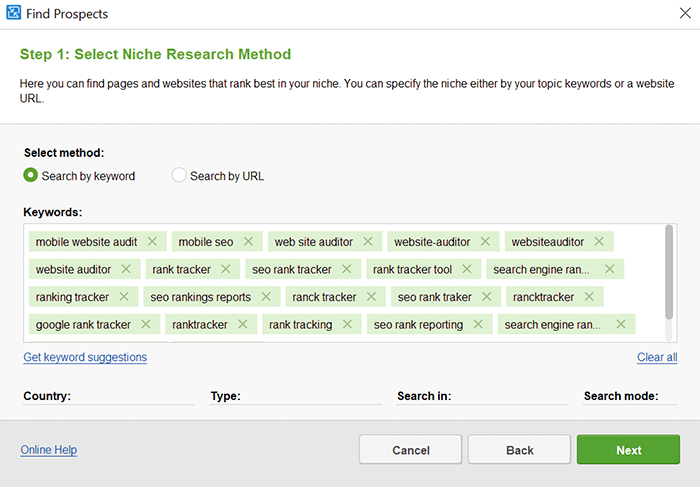Screen dimensions: 700x487
Task: Click the 'Get keyword suggestions' link
Action: pyautogui.click(x=85, y=357)
